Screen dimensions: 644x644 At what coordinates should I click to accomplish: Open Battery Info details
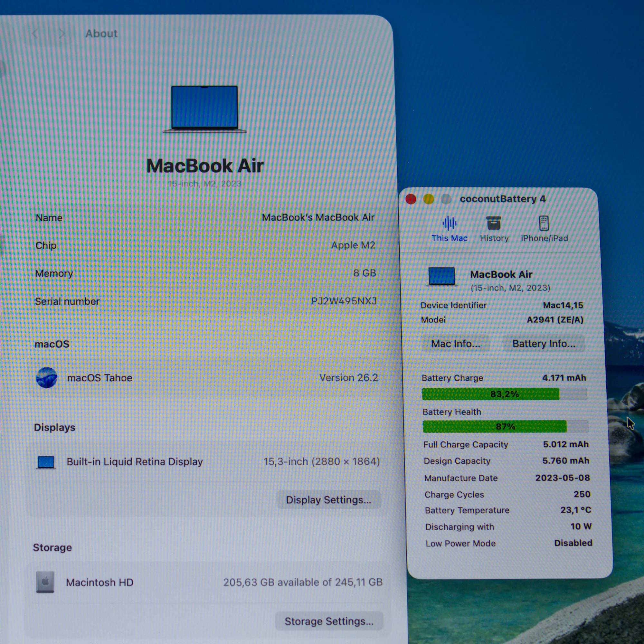pyautogui.click(x=544, y=344)
